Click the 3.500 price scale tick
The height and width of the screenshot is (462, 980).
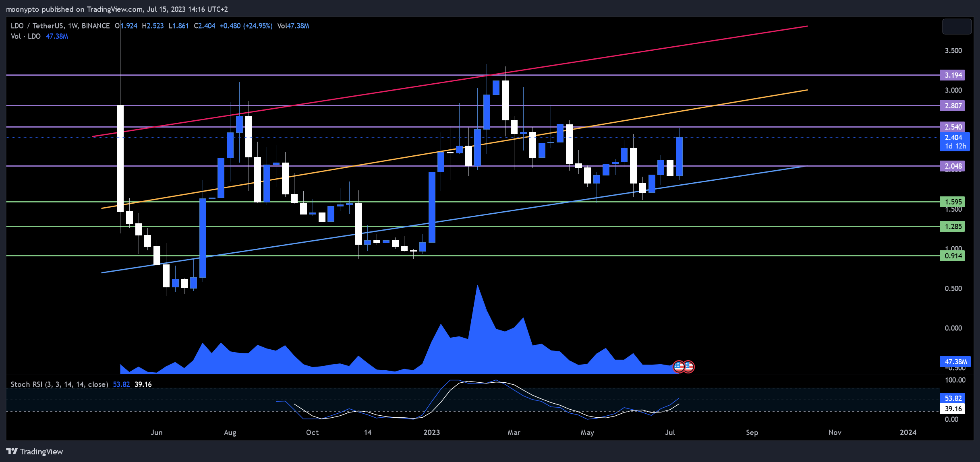pyautogui.click(x=953, y=50)
